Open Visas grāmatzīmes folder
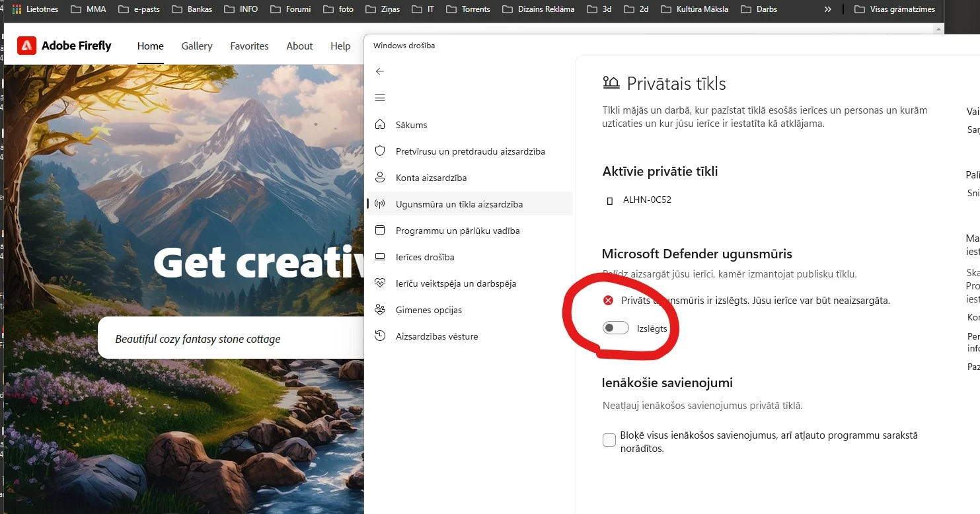 tap(895, 9)
